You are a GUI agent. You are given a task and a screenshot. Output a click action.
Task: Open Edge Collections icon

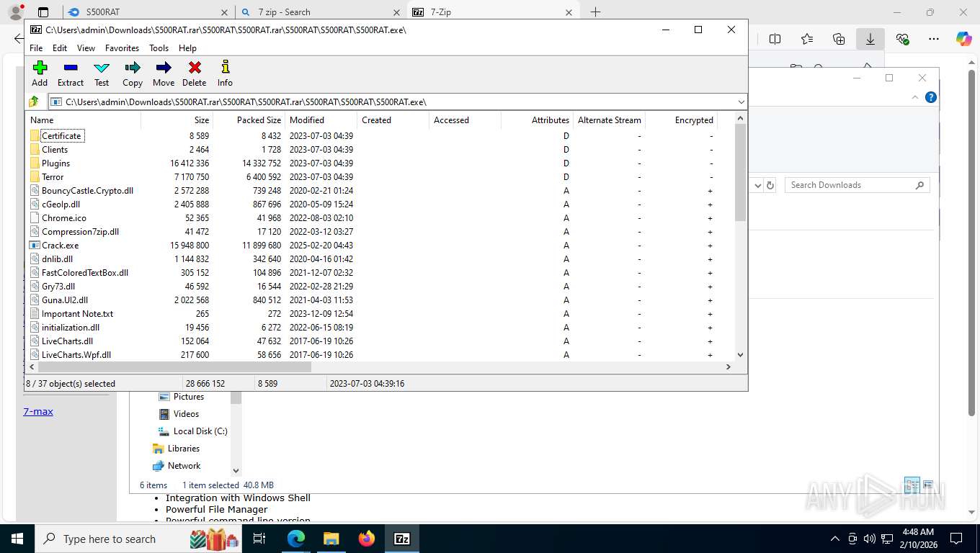pos(839,39)
